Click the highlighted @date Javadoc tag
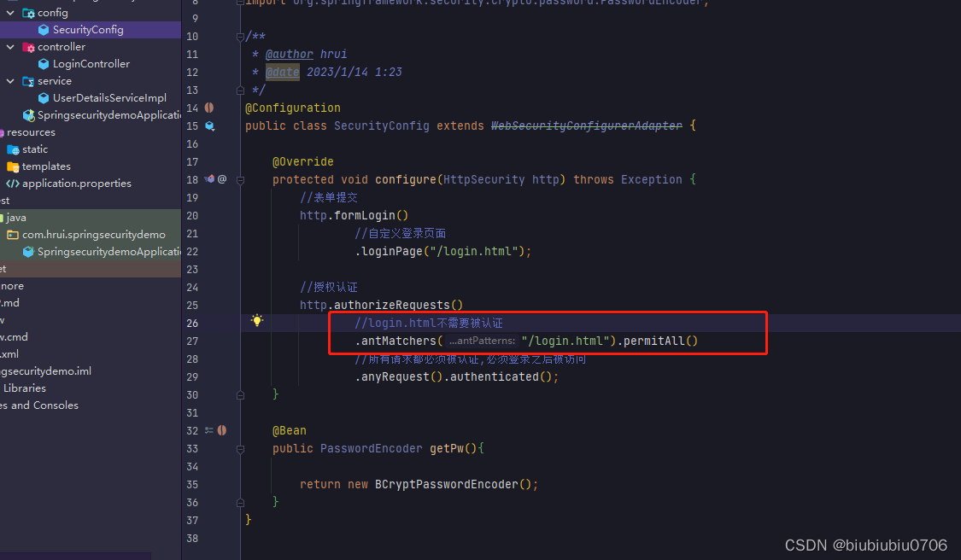The height and width of the screenshot is (560, 961). [283, 72]
